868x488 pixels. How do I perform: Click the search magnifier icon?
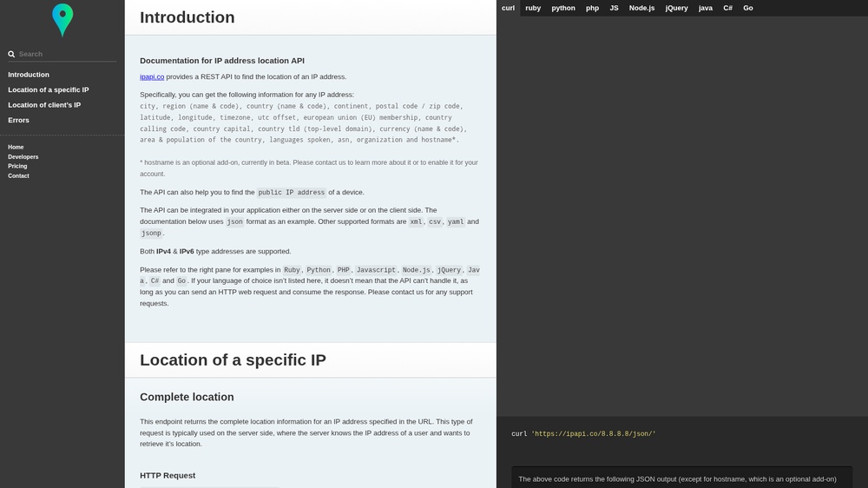[x=11, y=55]
